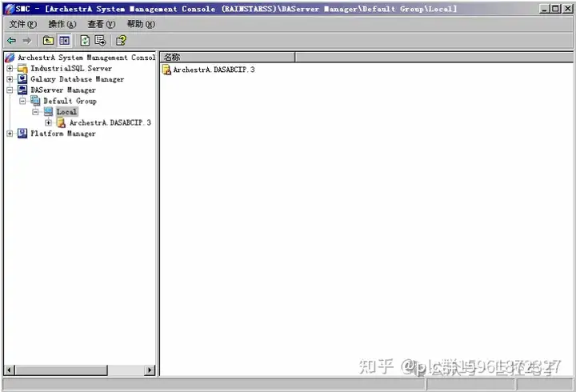Expand the IndustrialSQL Server node
Screen dimensions: 576x392
[10, 68]
